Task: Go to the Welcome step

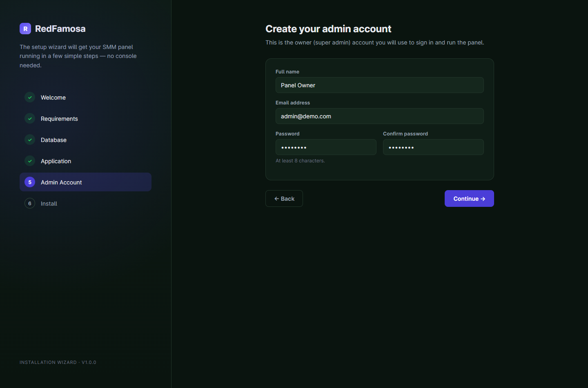Action: tap(85, 97)
